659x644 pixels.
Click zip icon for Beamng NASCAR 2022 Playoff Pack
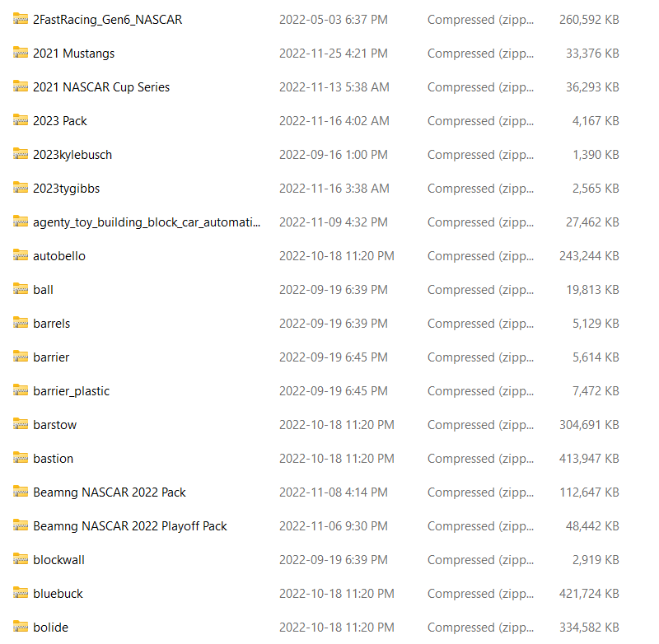[x=20, y=525]
